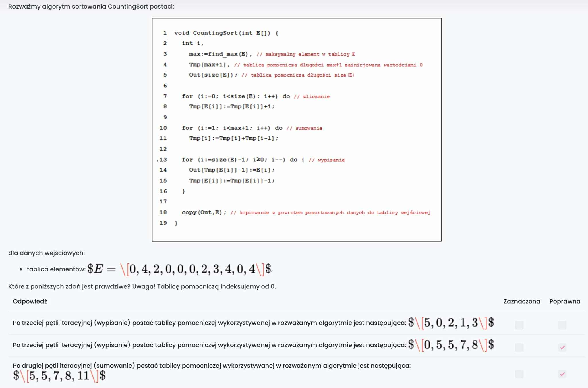Click the [5,0,2,1,3] answer formula
This screenshot has width=588, height=388.
(x=451, y=323)
